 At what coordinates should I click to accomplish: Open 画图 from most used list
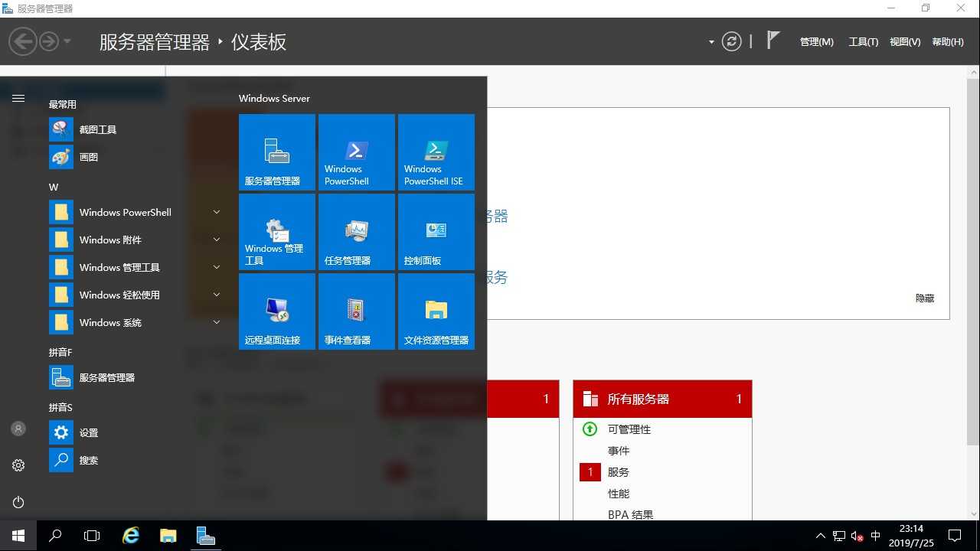[x=135, y=158]
